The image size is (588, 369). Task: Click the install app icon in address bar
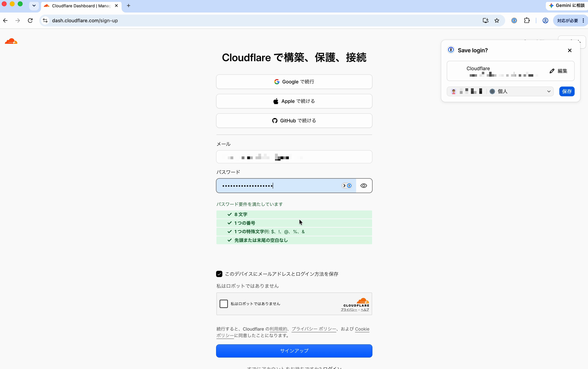485,21
